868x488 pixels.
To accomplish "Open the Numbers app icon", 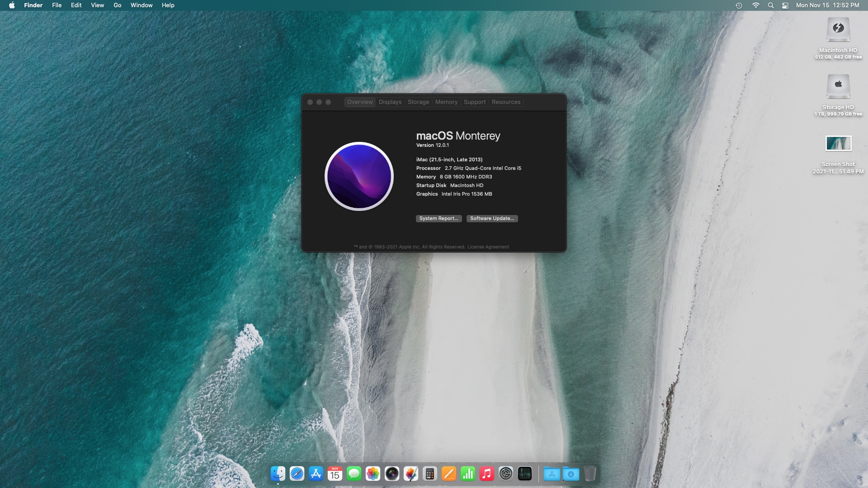I will pos(468,474).
